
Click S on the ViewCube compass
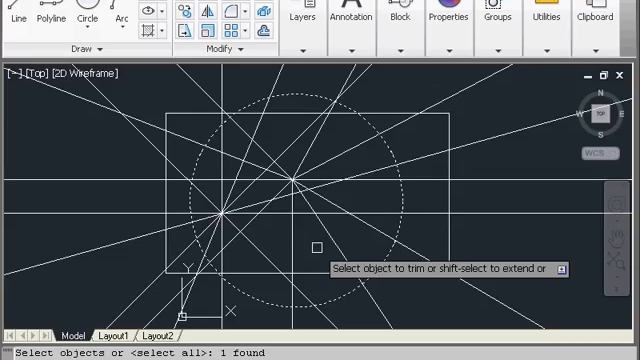coord(600,135)
